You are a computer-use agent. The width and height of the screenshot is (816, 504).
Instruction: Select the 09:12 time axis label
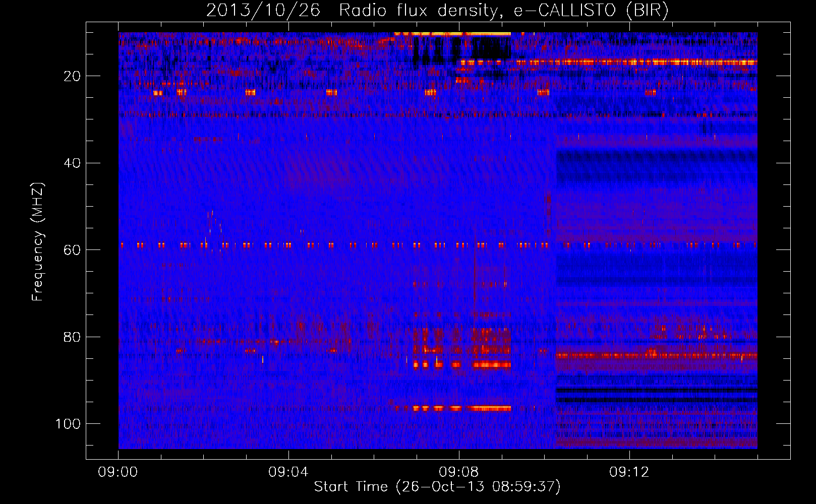click(629, 472)
